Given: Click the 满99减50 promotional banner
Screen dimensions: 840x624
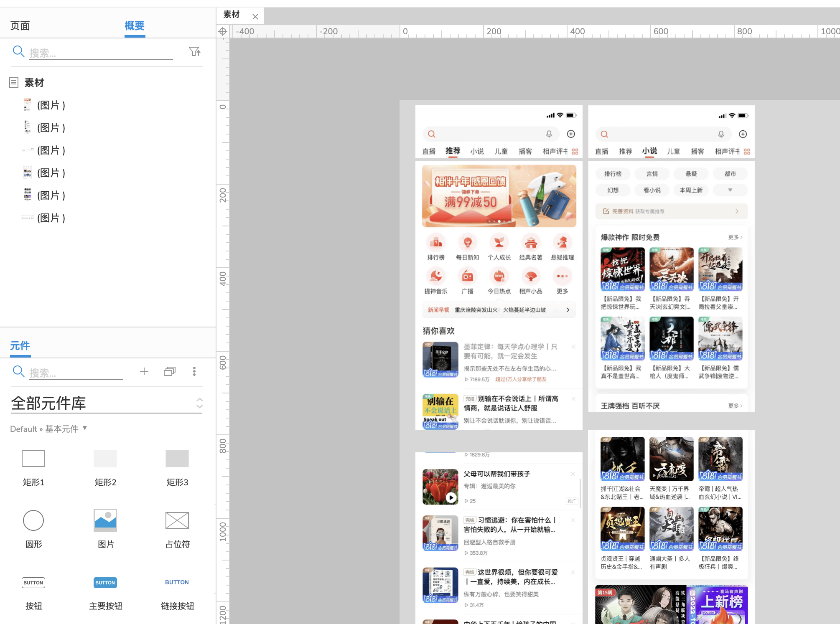Looking at the screenshot, I should pos(499,196).
